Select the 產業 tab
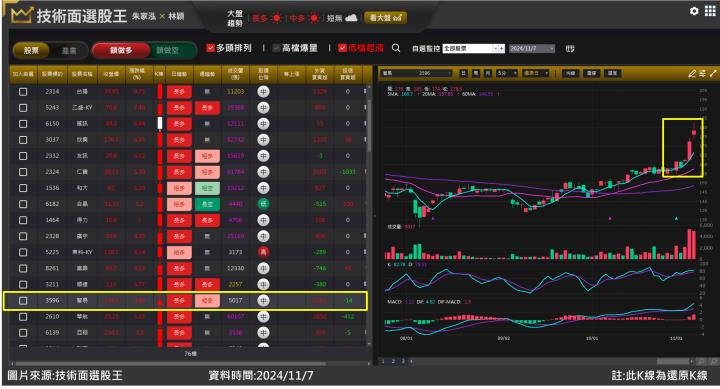This screenshot has width=720, height=389. tap(69, 51)
